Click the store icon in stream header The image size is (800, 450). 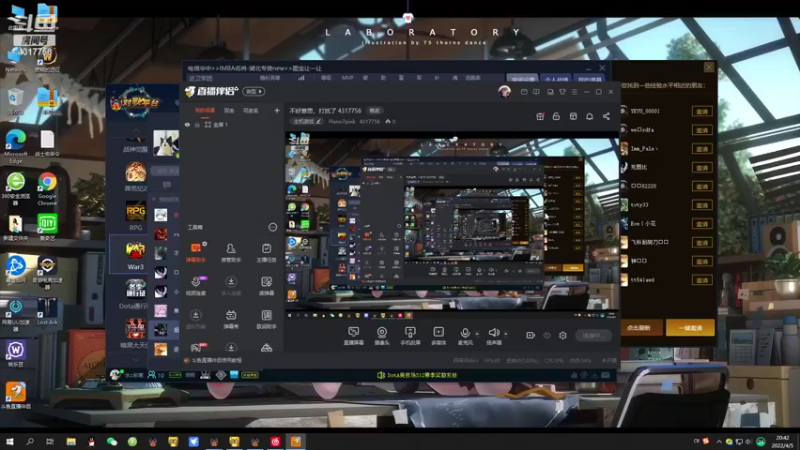573,116
